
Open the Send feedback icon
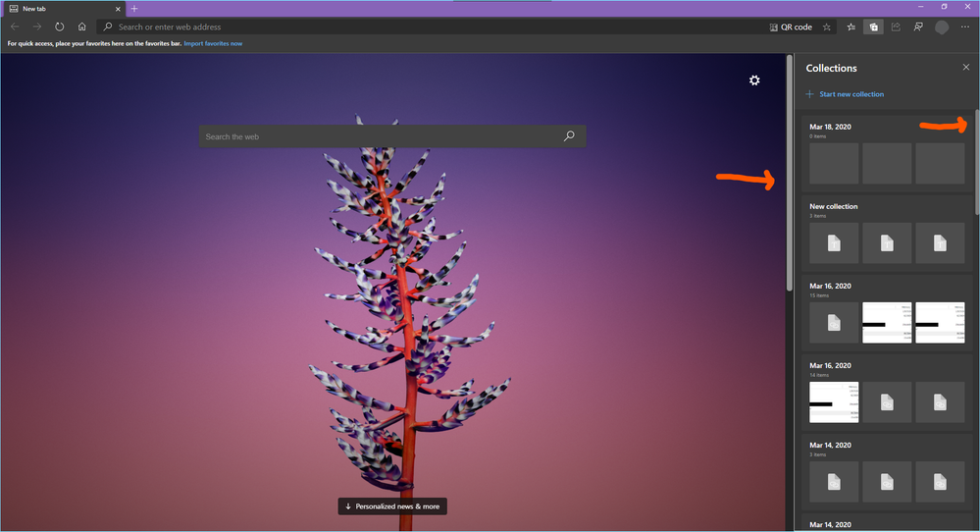(918, 27)
